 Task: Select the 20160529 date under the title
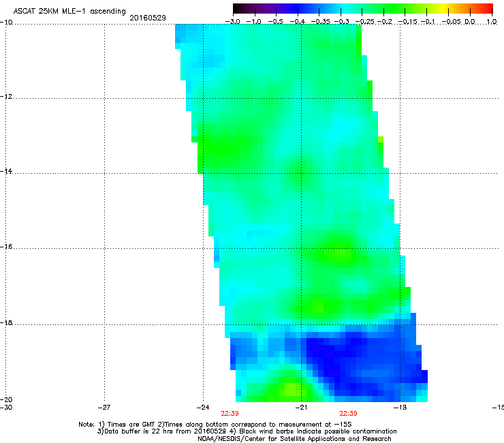click(x=148, y=18)
